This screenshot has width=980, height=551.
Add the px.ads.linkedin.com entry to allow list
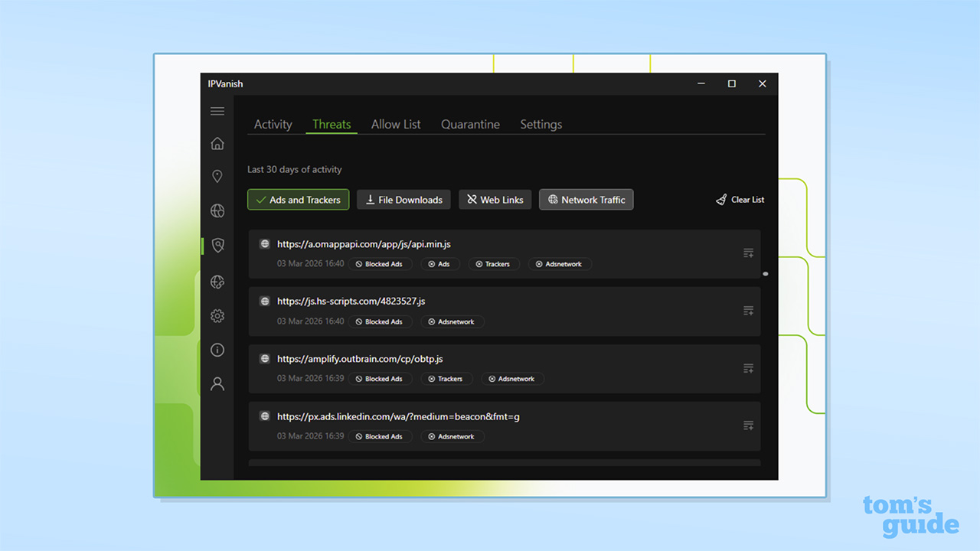[x=748, y=425]
